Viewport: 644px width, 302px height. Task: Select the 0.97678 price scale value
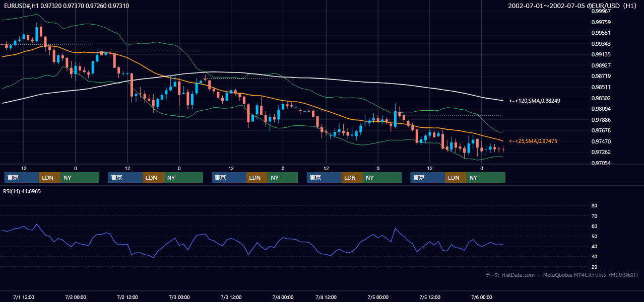(x=601, y=130)
